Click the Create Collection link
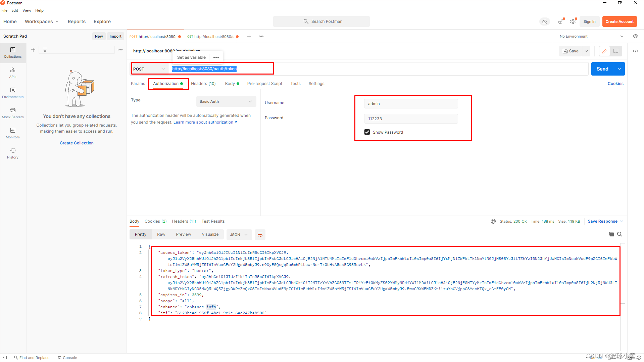Viewport: 644px width, 362px height. pos(77,143)
